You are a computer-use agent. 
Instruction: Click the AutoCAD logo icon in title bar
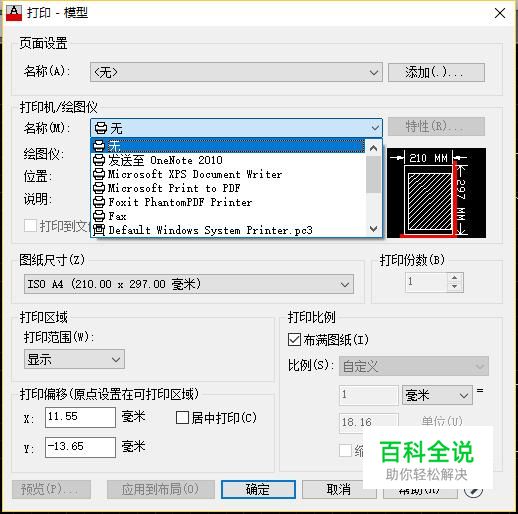coord(14,13)
